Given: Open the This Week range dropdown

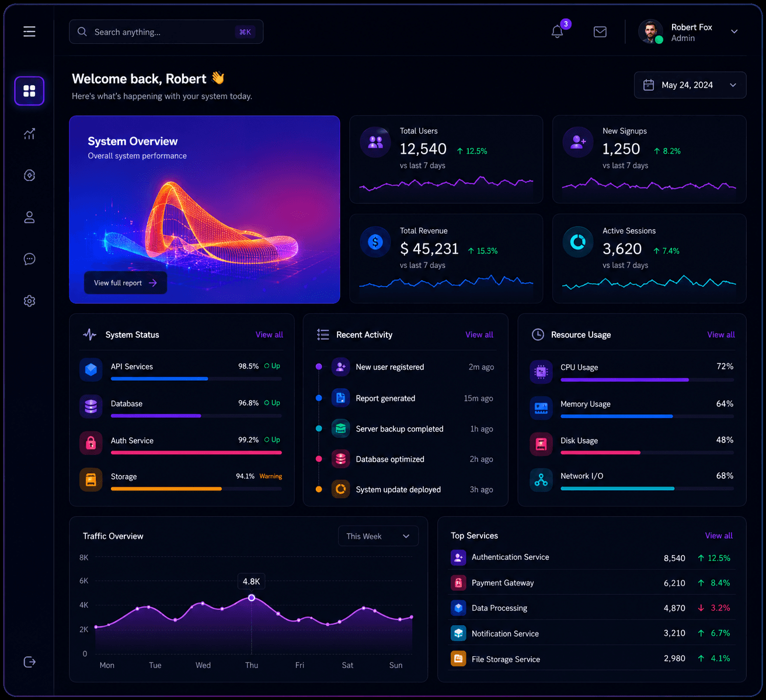Looking at the screenshot, I should tap(378, 536).
